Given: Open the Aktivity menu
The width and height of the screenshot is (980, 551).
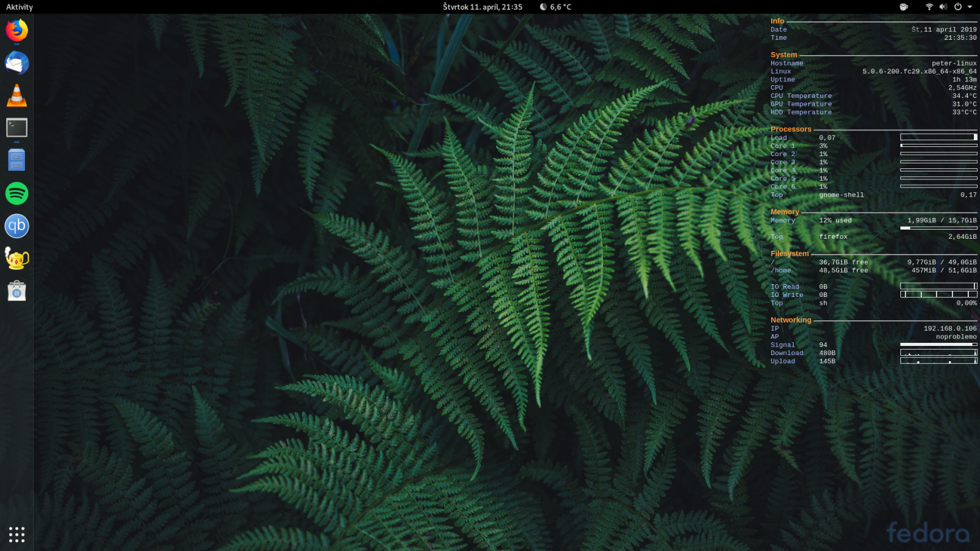Looking at the screenshot, I should pos(18,7).
